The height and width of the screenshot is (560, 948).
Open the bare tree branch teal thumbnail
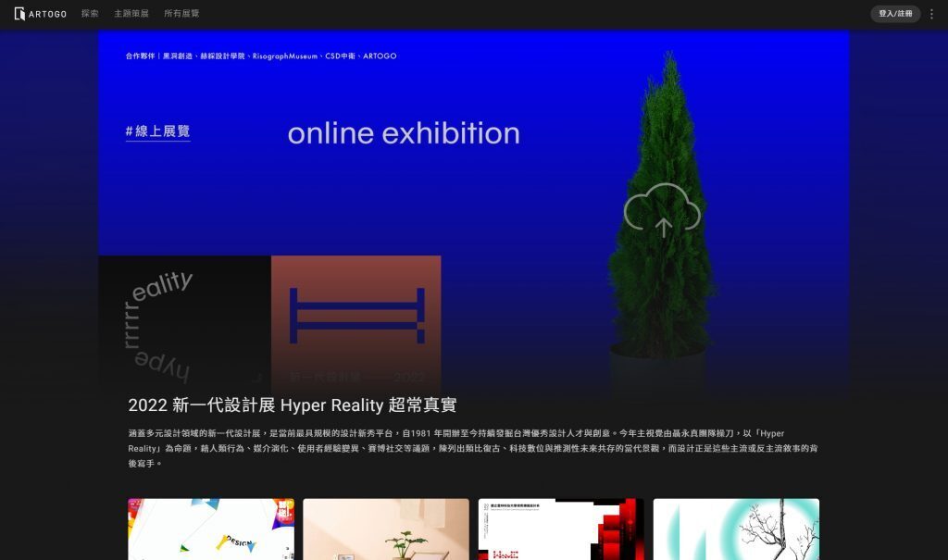coord(736,529)
